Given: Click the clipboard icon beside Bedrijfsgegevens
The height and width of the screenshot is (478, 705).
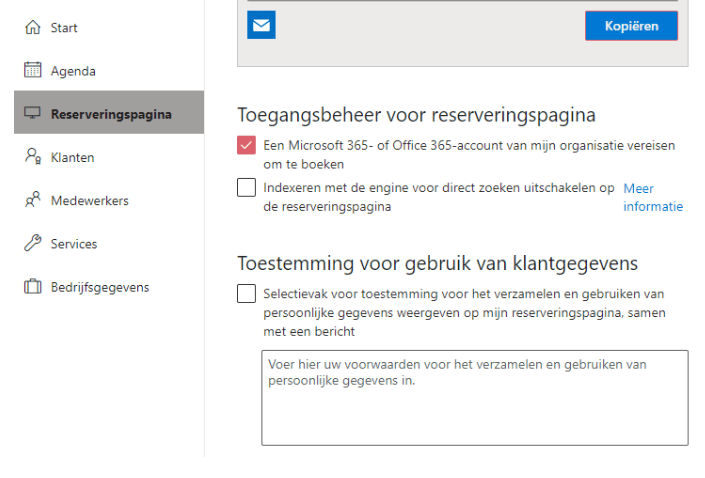Looking at the screenshot, I should coord(32,287).
